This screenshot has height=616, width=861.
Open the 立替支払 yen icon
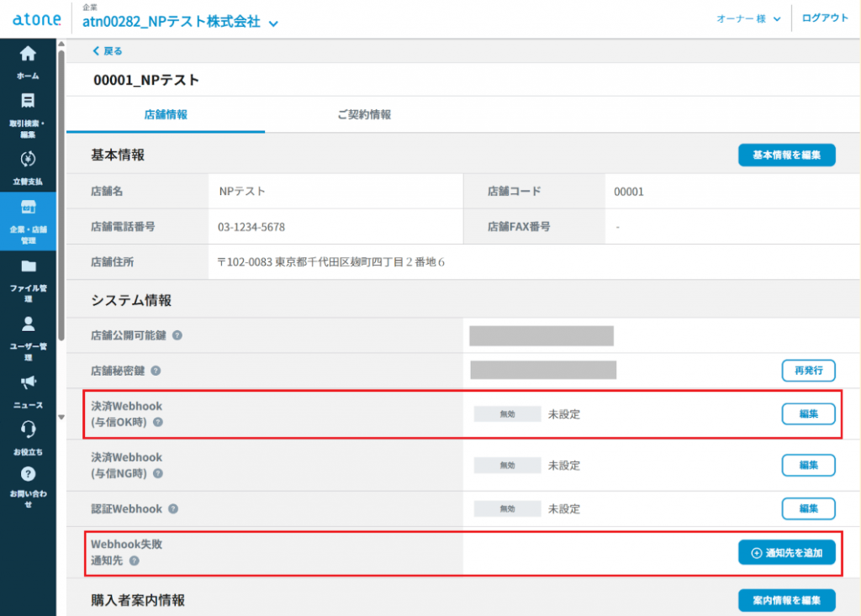point(28,160)
